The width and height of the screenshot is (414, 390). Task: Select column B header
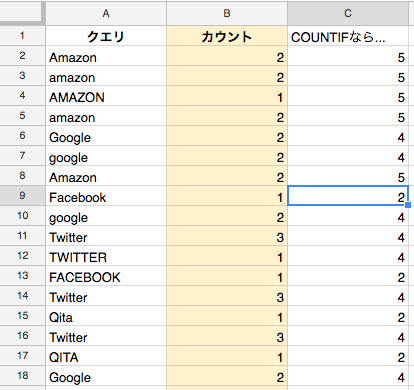pos(227,13)
